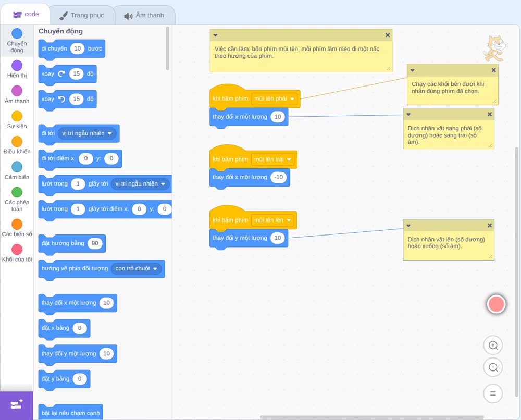The width and height of the screenshot is (521, 420).
Task: Zoom out of the workspace
Action: [493, 367]
